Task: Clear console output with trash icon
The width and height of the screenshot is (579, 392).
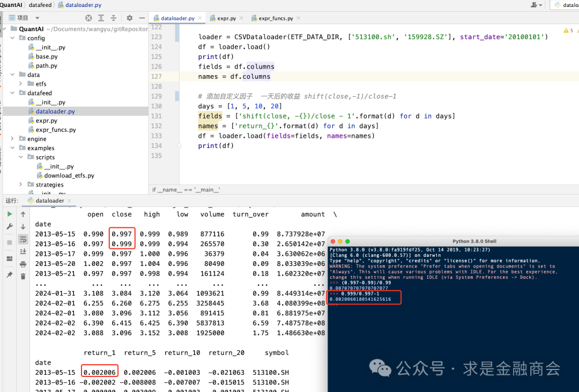Action: tap(23, 276)
